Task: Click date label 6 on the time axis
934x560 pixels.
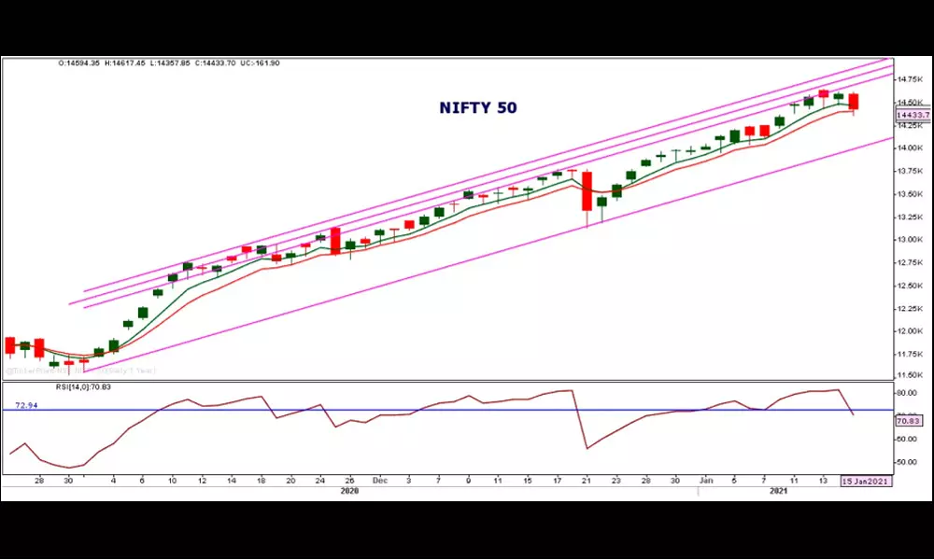Action: pos(142,481)
